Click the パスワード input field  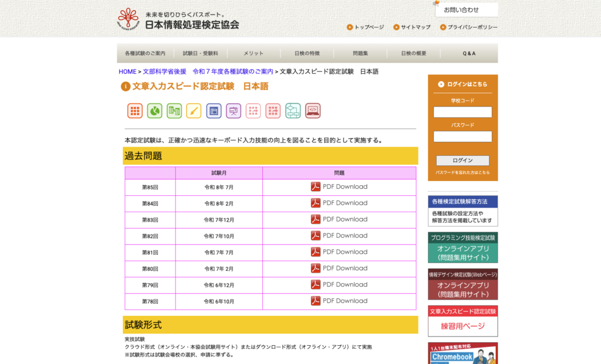(x=462, y=137)
